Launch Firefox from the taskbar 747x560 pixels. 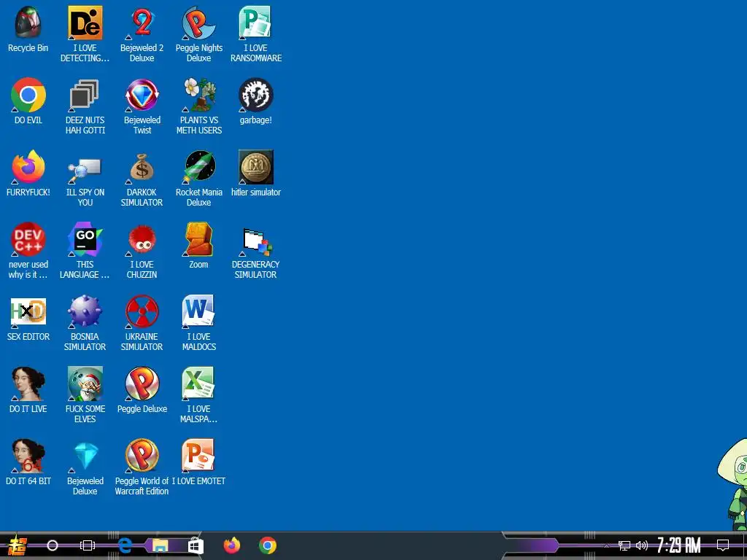pos(232,545)
